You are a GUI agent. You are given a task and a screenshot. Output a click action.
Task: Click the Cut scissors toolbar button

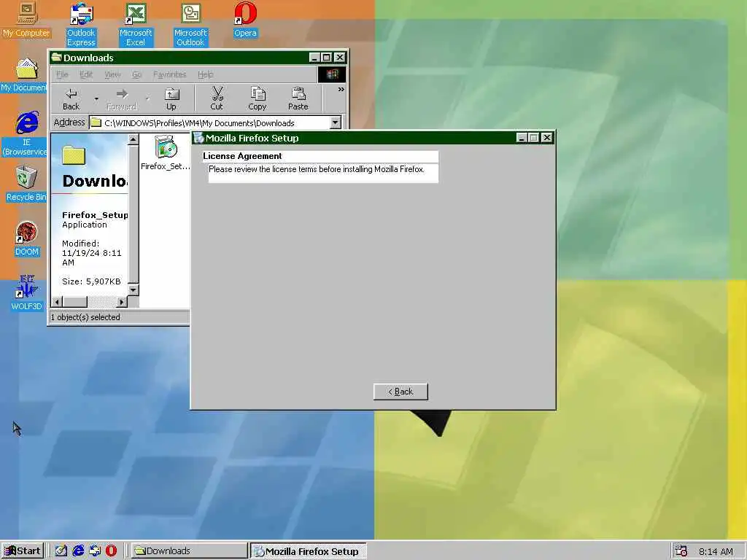pyautogui.click(x=217, y=99)
